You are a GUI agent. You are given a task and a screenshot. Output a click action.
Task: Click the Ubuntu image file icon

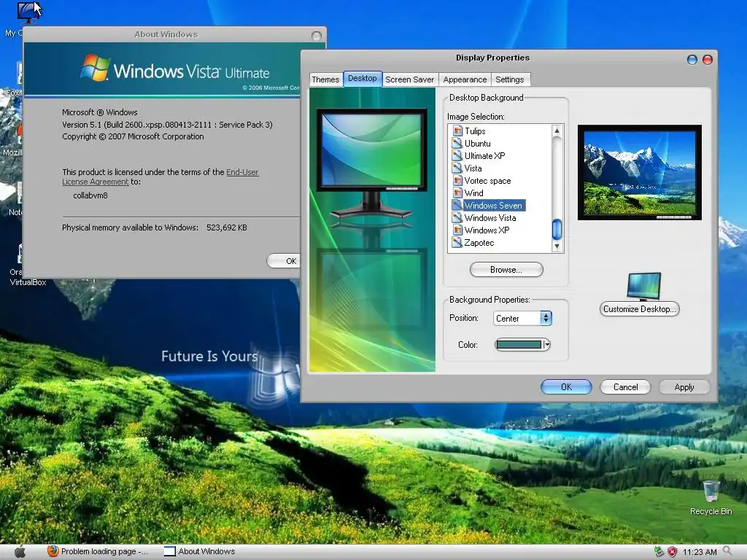coord(457,144)
